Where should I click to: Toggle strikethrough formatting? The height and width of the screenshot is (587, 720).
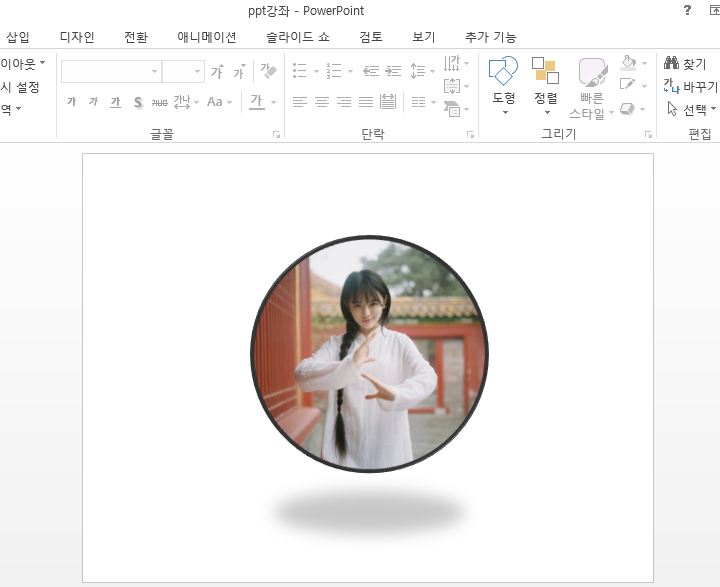(x=159, y=102)
